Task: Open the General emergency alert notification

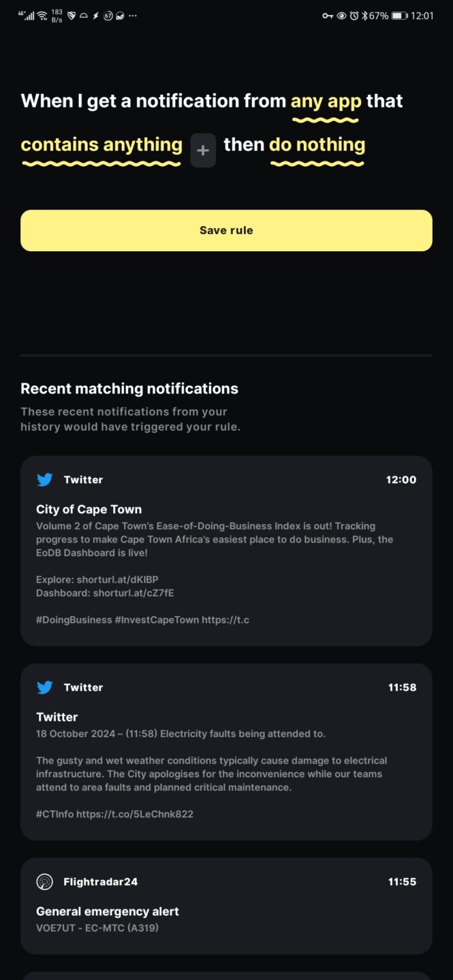Action: tap(108, 911)
